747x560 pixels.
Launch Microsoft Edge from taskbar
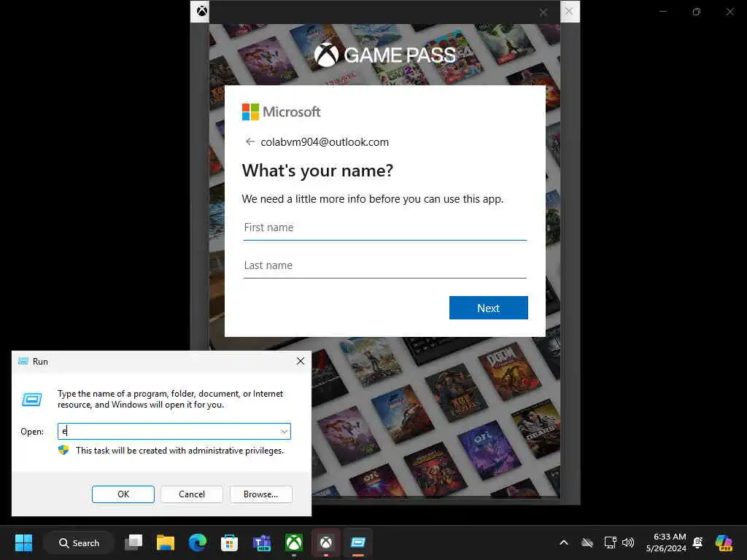(x=197, y=542)
